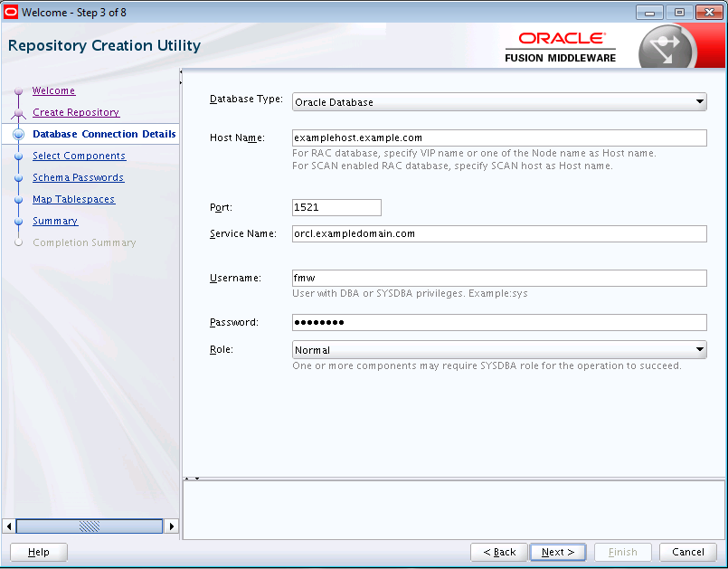728x569 pixels.
Task: Click the Database Connection Details step bullet
Action: pyautogui.click(x=19, y=134)
